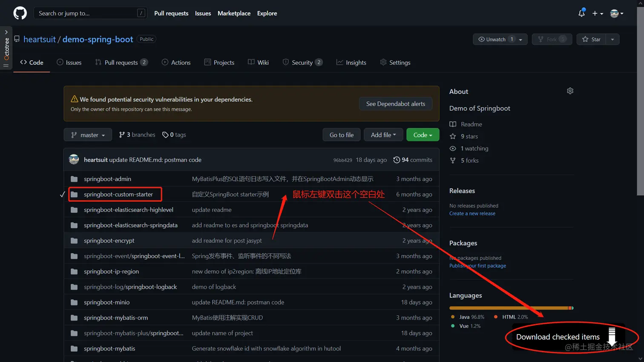The height and width of the screenshot is (362, 644).
Task: Open Issues in top navigation
Action: tap(203, 13)
